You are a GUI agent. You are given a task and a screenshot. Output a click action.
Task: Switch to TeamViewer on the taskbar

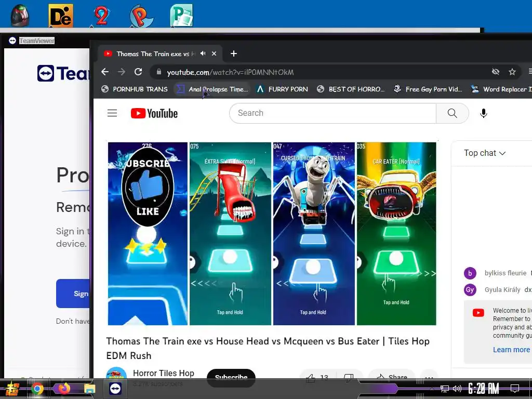click(115, 389)
